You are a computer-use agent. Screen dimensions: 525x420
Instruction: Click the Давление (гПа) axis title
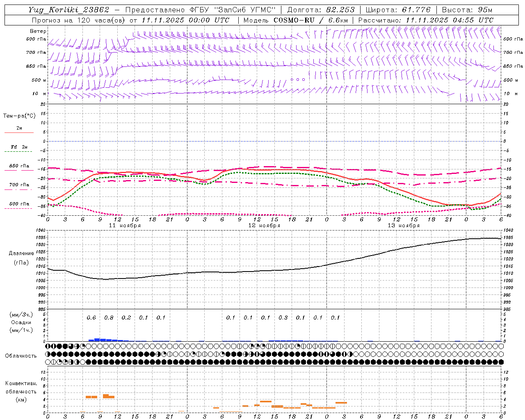coord(20,258)
